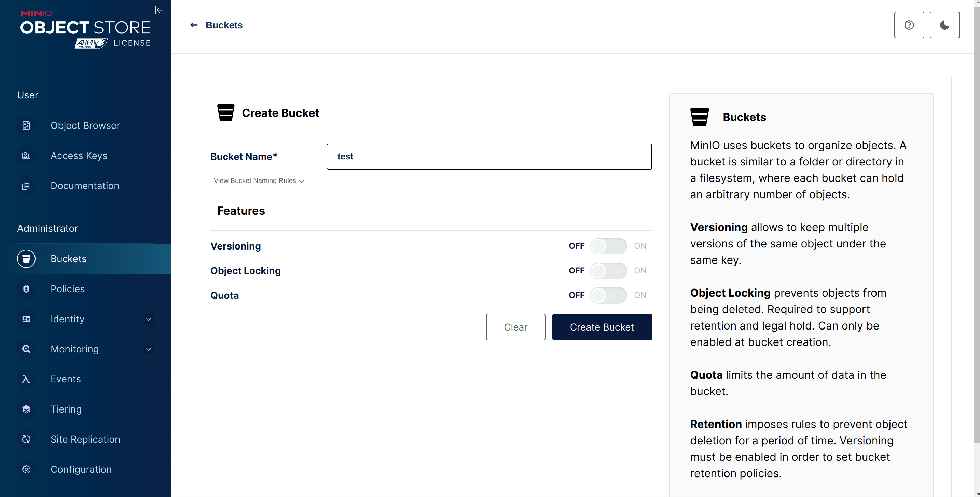Click the Object Browser sidebar icon
Screen dimensions: 980x497
[26, 125]
